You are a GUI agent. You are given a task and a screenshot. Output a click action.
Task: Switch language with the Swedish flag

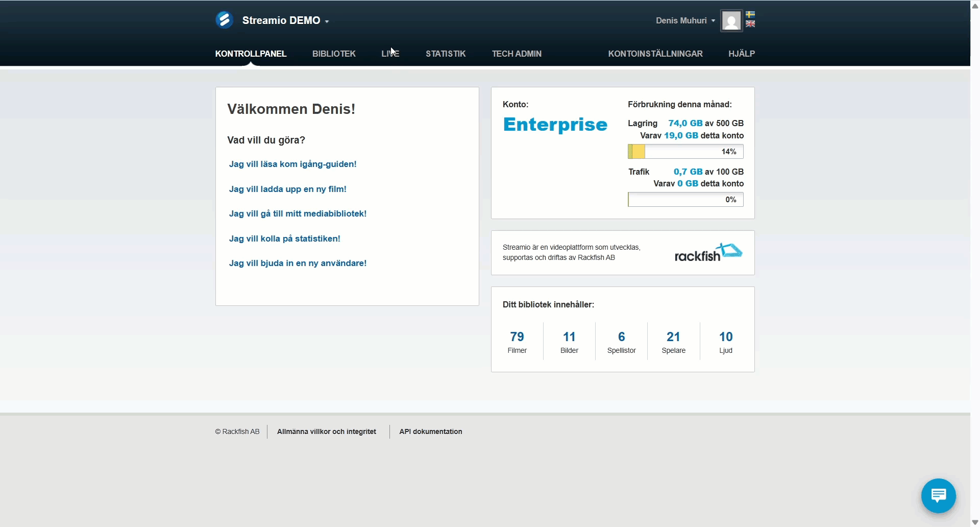coord(750,15)
